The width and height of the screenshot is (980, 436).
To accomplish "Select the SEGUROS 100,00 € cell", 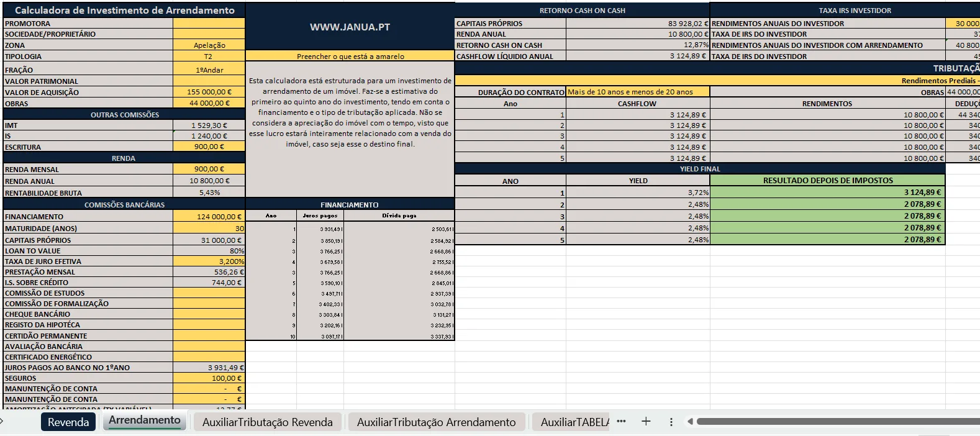I will pyautogui.click(x=209, y=378).
